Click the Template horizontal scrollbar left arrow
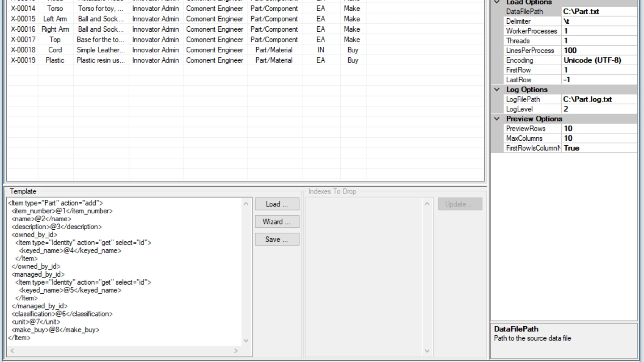 [x=12, y=351]
